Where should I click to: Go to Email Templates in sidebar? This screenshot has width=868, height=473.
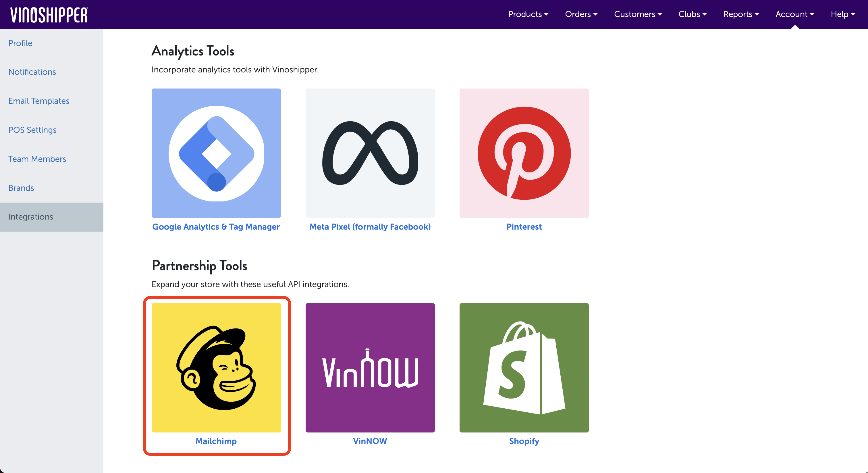point(39,101)
